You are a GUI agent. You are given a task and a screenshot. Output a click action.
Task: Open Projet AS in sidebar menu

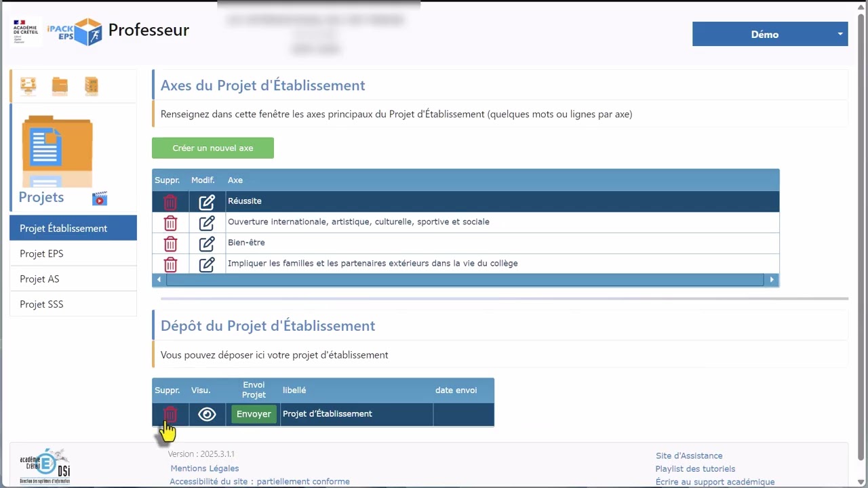pyautogui.click(x=73, y=279)
